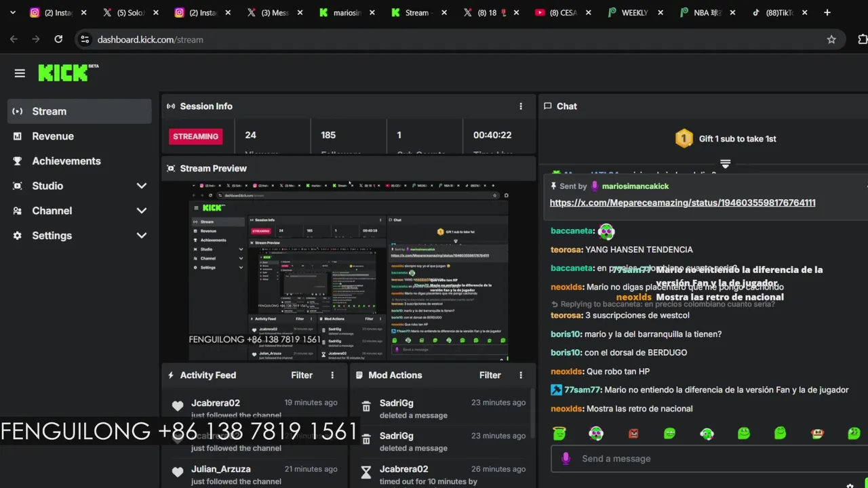Switch to the WEEKLY browser tab

point(634,12)
